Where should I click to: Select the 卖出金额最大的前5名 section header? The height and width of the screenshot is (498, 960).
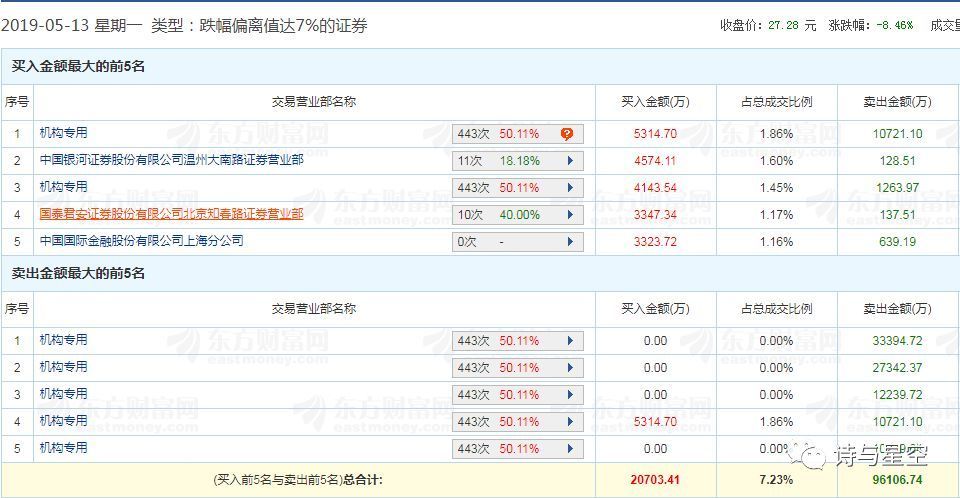(78, 274)
